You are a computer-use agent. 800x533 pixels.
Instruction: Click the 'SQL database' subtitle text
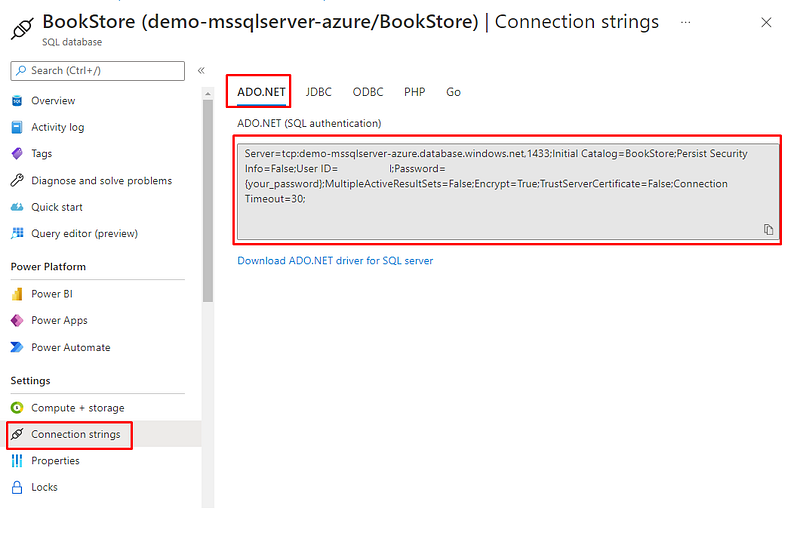pos(72,42)
